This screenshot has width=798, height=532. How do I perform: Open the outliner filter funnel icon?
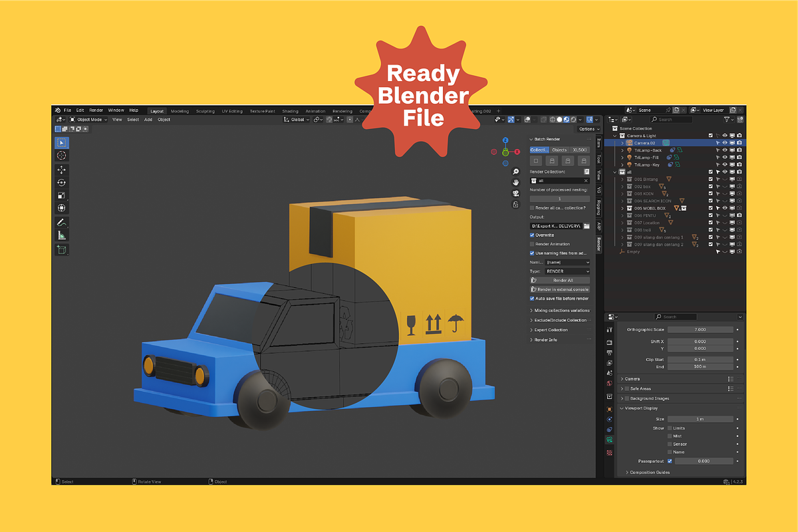click(x=728, y=120)
